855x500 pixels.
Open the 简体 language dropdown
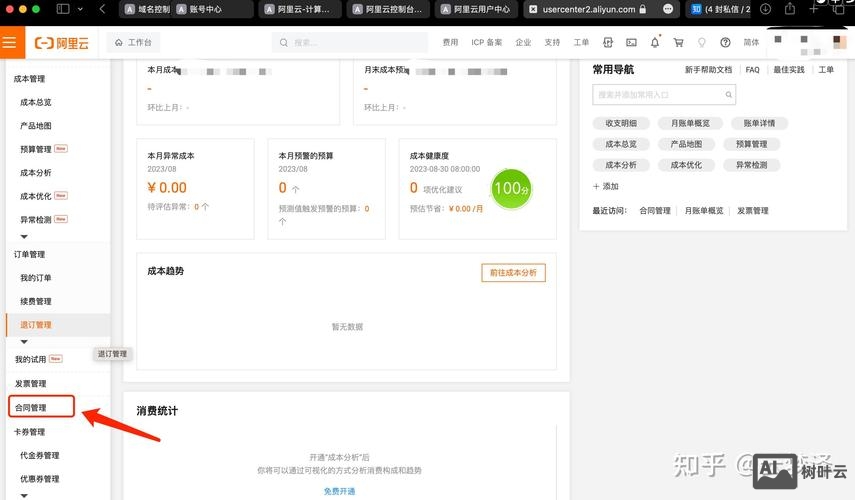pos(751,43)
